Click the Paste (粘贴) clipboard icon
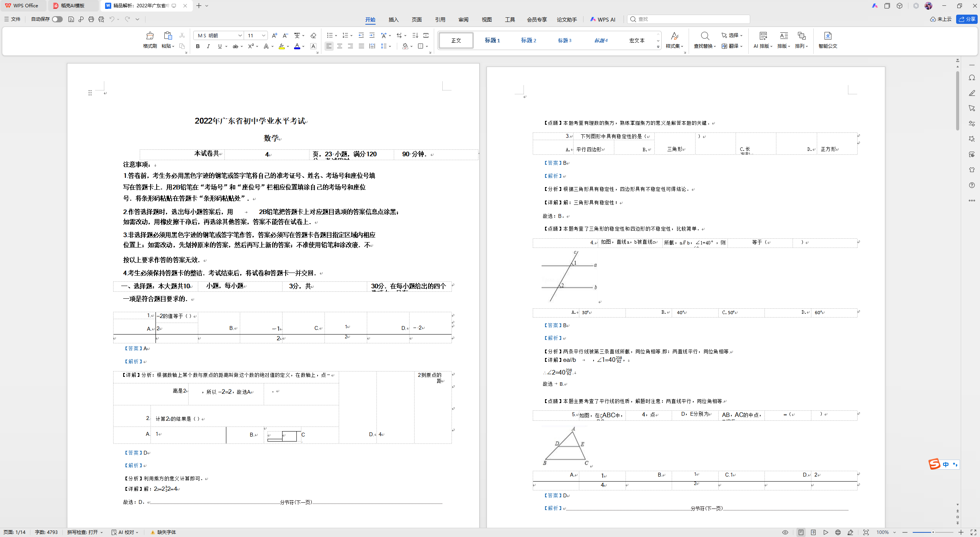The width and height of the screenshot is (980, 537). click(x=168, y=36)
